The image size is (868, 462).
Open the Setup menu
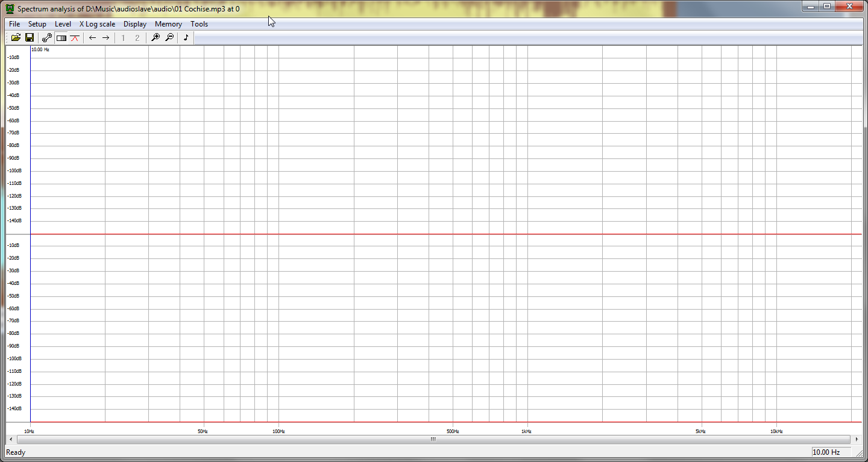37,24
